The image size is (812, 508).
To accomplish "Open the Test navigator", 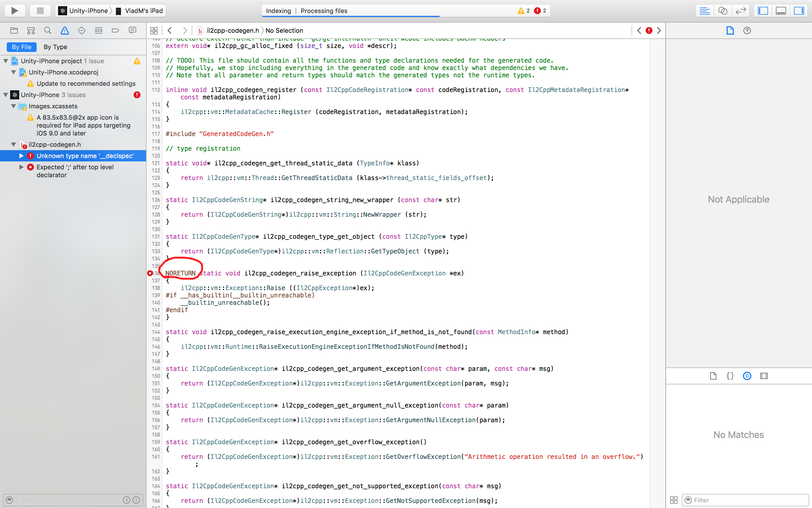I will 81,30.
